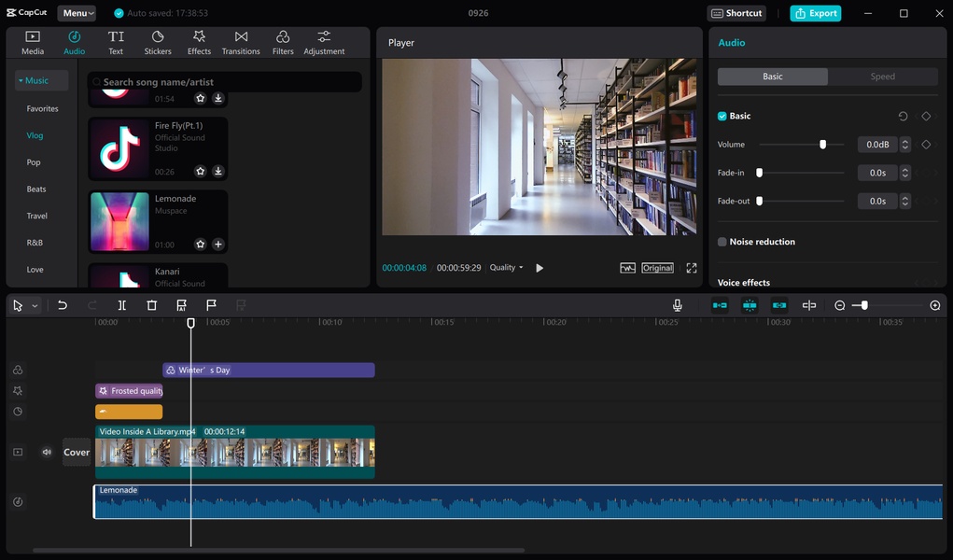Open the Transitions panel
The height and width of the screenshot is (560, 953).
click(x=241, y=42)
